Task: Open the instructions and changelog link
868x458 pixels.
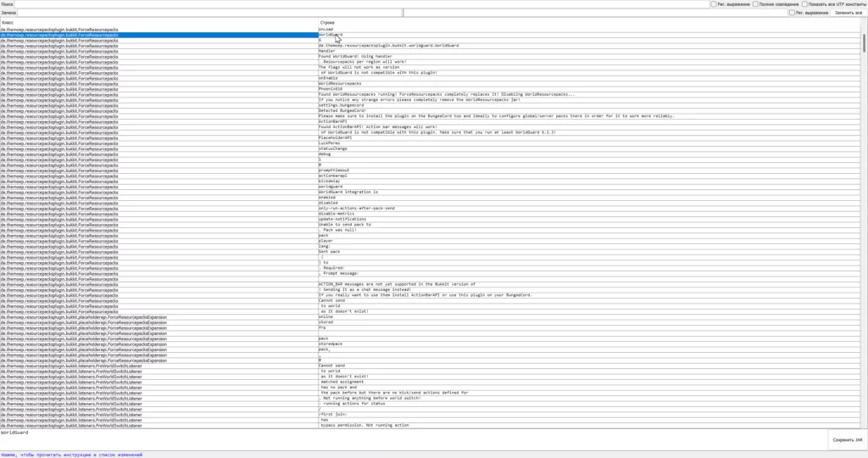Action: pyautogui.click(x=72, y=455)
